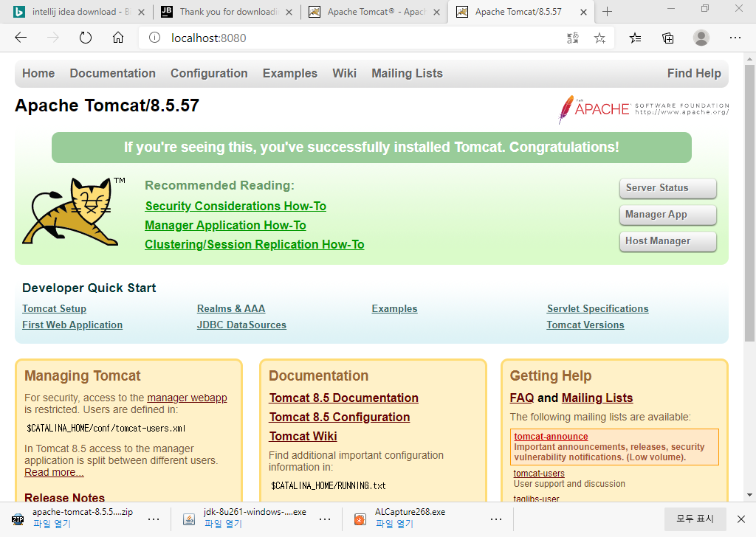The image size is (756, 537).
Task: Click the page vertical scrollbar thumb
Action: 749,204
